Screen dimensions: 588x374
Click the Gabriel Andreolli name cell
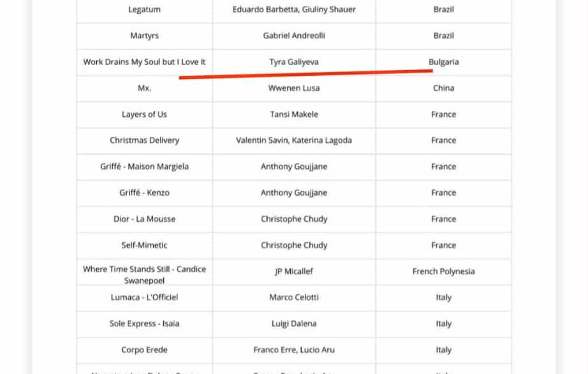294,36
